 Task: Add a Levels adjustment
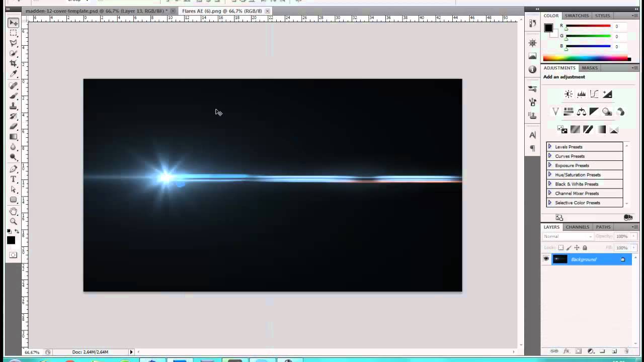click(582, 94)
